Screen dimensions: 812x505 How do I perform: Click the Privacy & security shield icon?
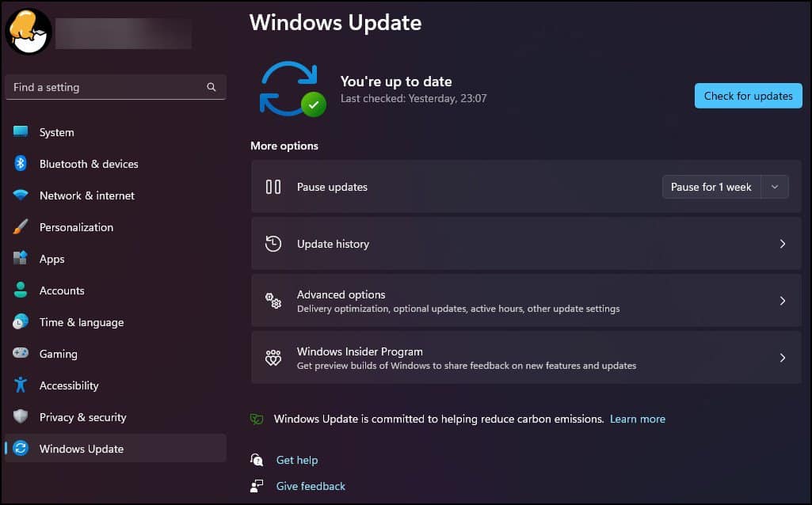tap(21, 416)
